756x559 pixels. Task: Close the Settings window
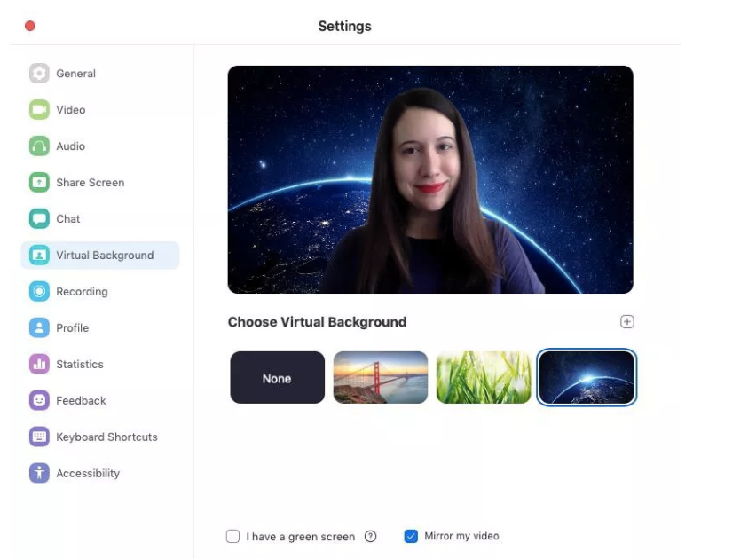tap(30, 26)
